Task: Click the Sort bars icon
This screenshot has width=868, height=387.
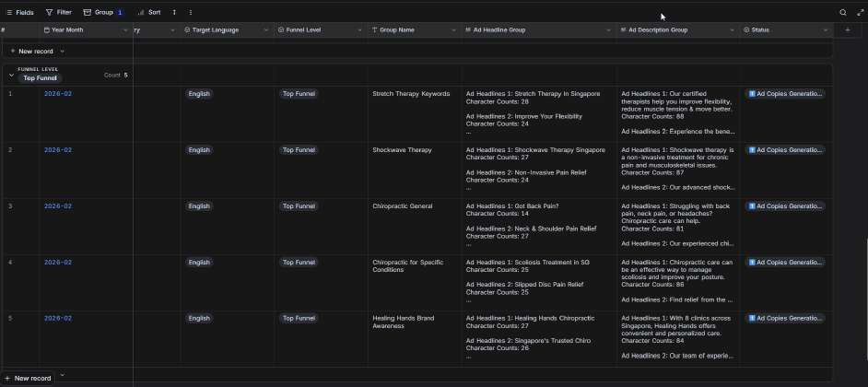Action: [141, 12]
